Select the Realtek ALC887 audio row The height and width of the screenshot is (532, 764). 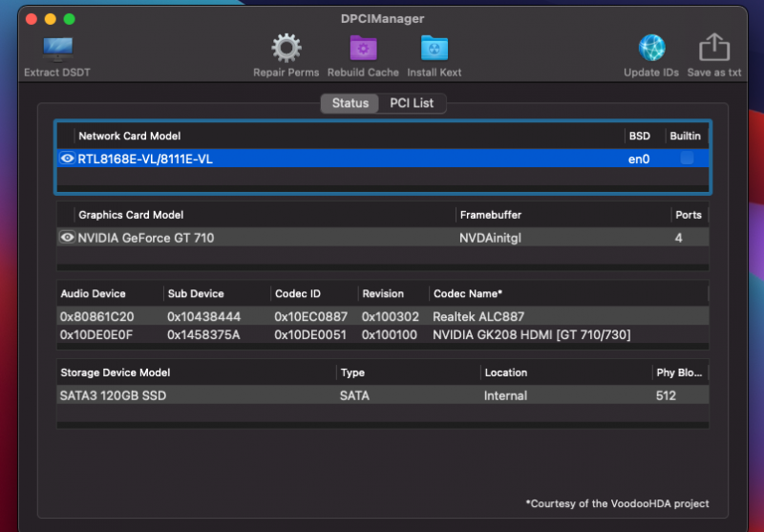[382, 317]
